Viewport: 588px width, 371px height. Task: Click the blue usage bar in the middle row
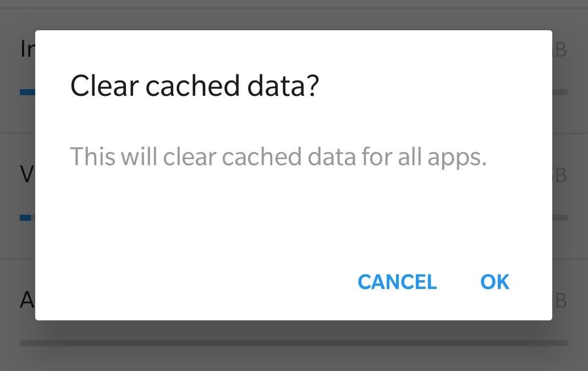(x=25, y=217)
